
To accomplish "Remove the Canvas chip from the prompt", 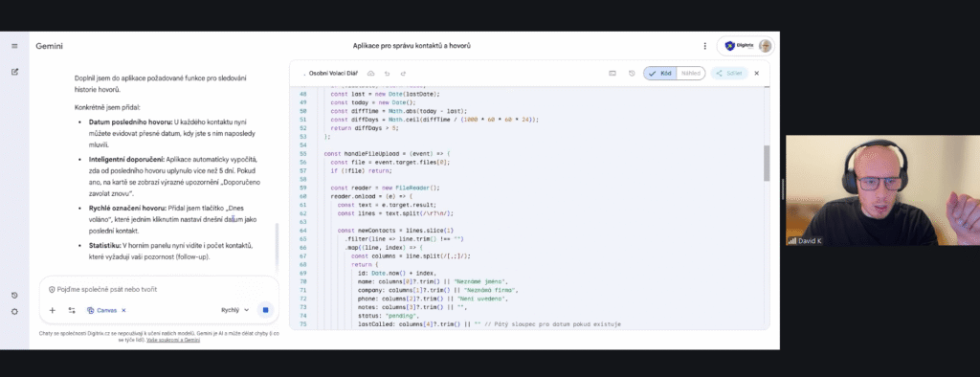I will tap(123, 310).
